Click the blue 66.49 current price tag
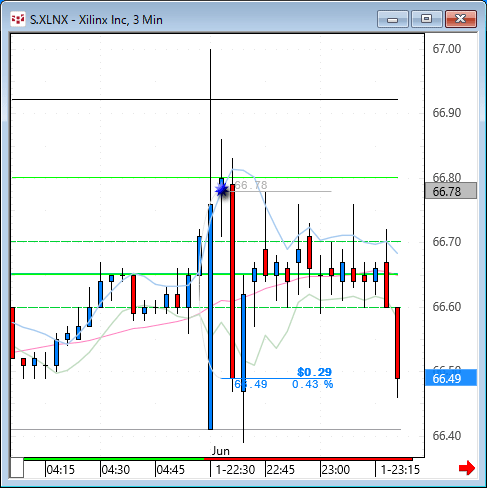The image size is (487, 488). pyautogui.click(x=451, y=378)
